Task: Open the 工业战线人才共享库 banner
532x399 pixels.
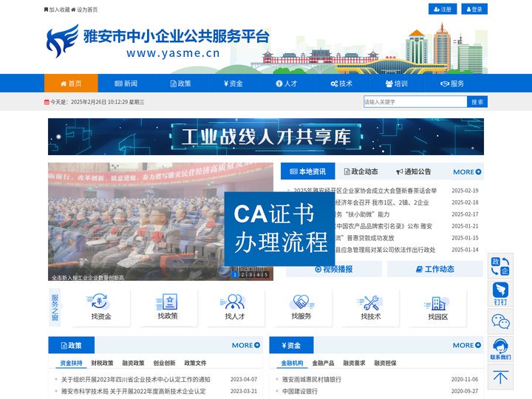Action: pyautogui.click(x=266, y=137)
